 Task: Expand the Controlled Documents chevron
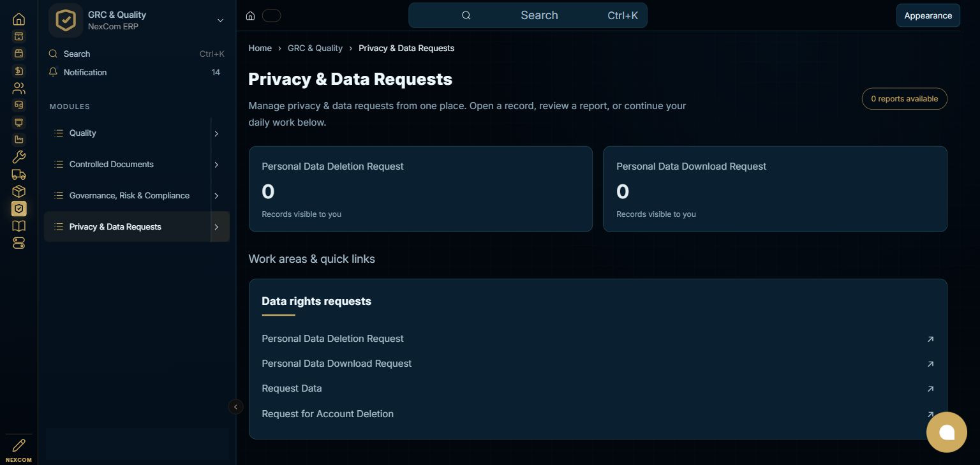click(x=216, y=165)
